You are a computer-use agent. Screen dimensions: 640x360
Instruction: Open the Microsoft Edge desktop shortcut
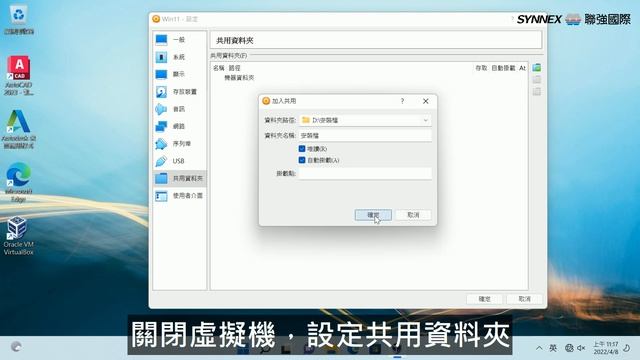point(19,182)
